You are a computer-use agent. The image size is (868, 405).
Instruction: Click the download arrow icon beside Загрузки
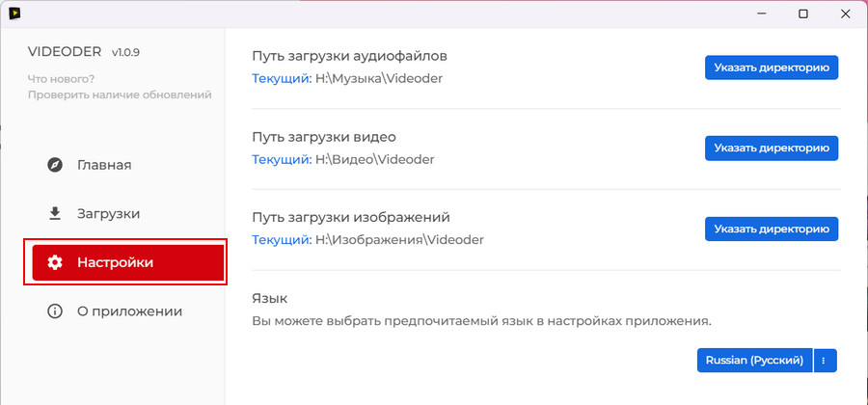pos(55,213)
